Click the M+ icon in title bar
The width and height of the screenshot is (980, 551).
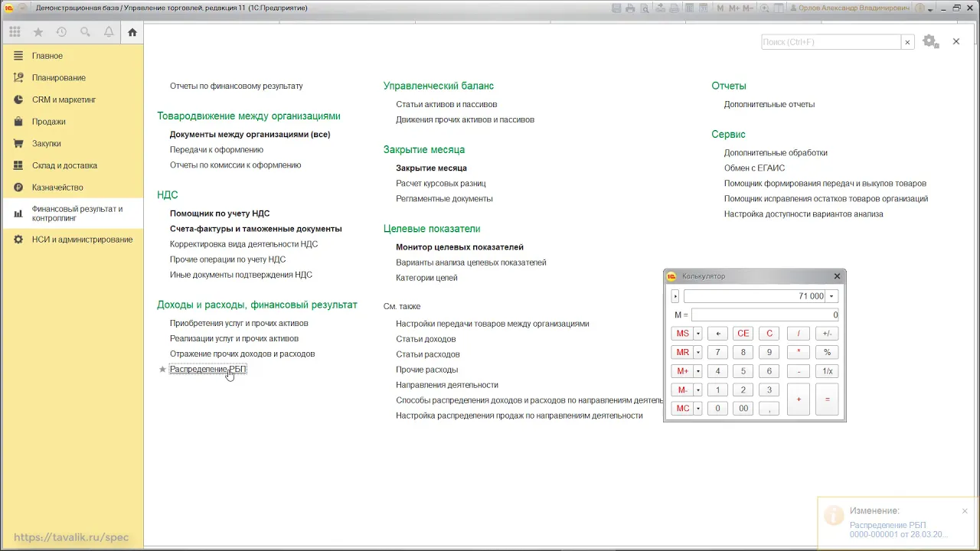734,8
